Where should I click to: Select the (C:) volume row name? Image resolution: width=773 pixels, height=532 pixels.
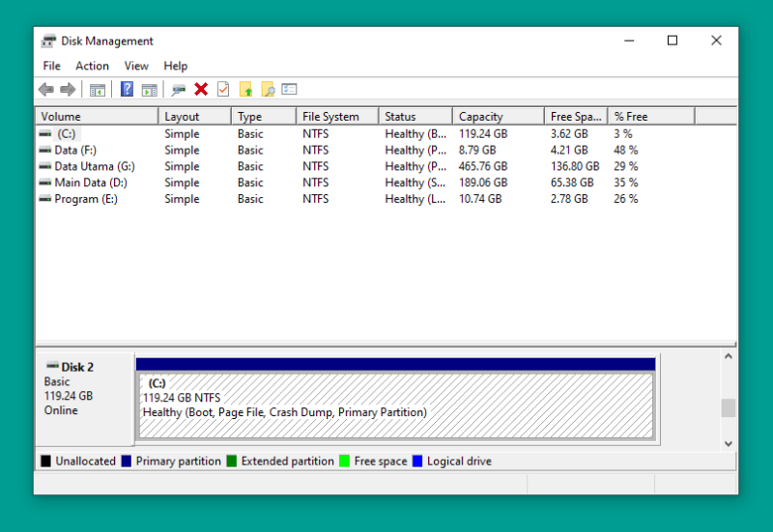(x=67, y=133)
